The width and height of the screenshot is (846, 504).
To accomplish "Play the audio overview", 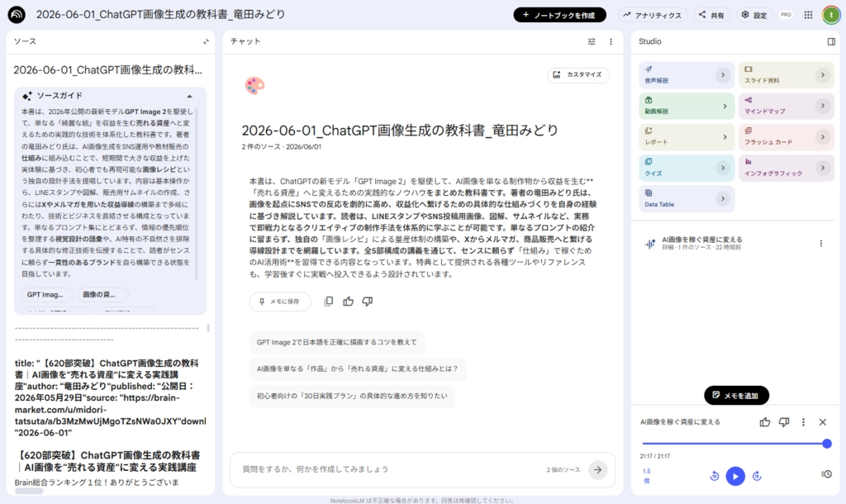I will (735, 477).
